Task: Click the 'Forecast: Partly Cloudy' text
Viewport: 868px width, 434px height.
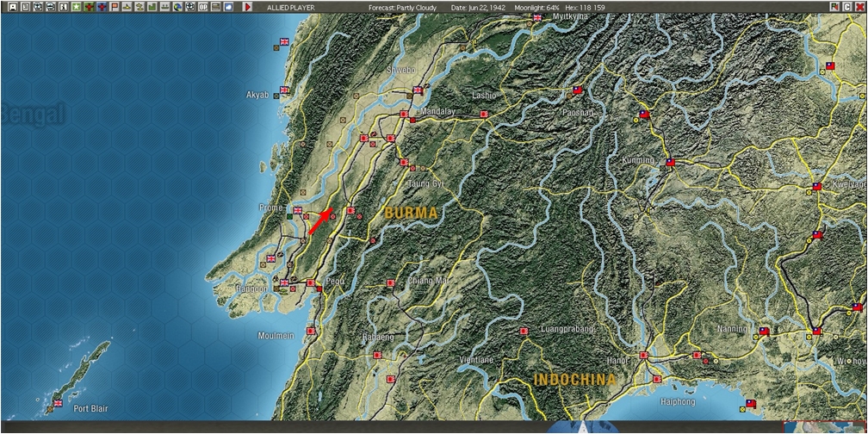Action: click(402, 8)
